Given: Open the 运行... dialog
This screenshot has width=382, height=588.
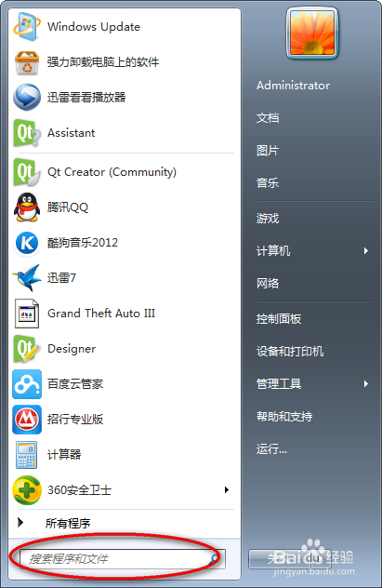Looking at the screenshot, I should tap(271, 448).
